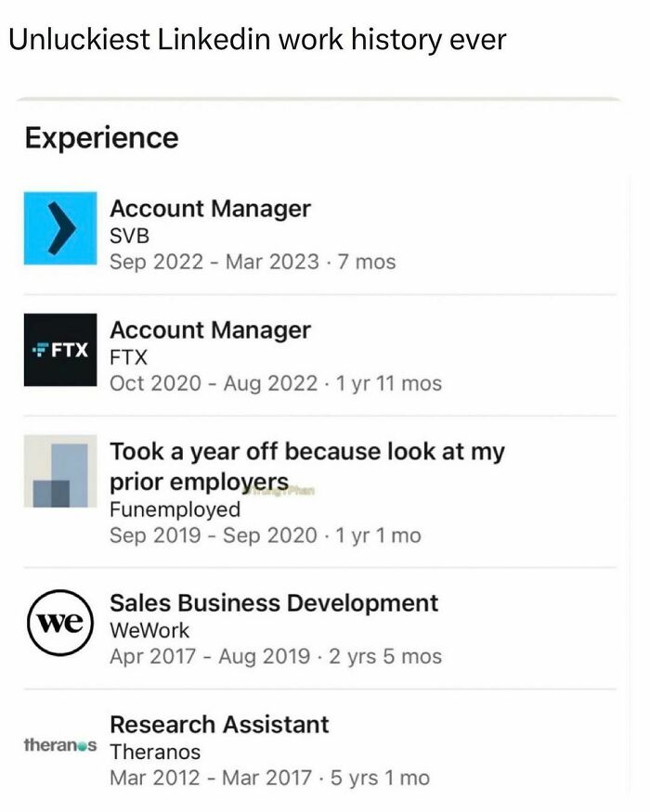
Task: Visit the WeWork company name link
Action: (149, 629)
